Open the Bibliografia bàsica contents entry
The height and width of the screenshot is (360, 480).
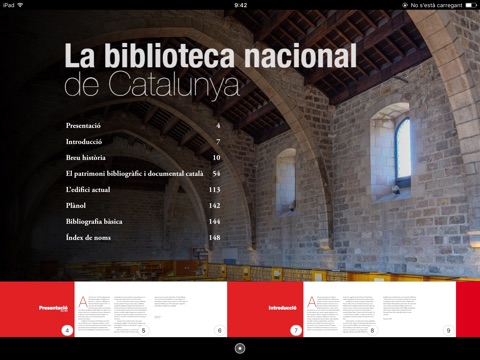[143, 222]
